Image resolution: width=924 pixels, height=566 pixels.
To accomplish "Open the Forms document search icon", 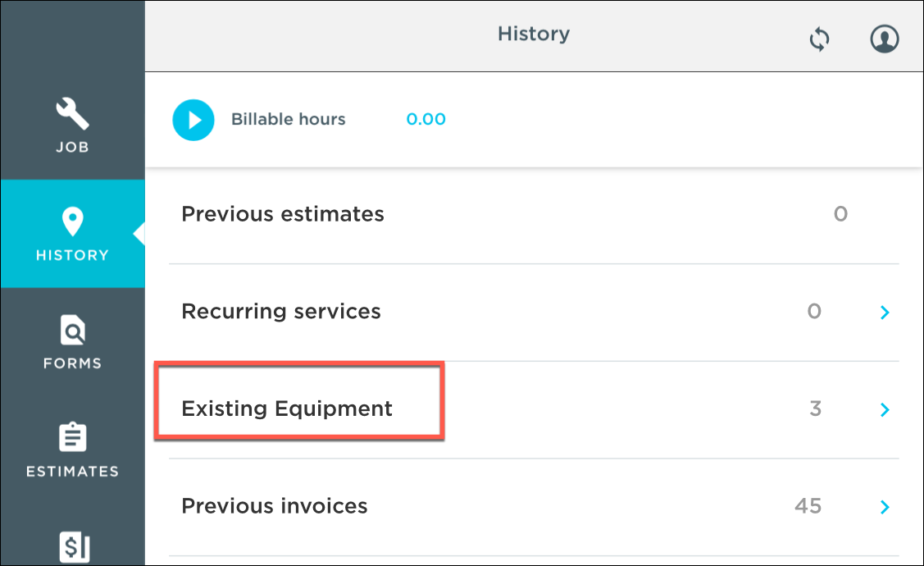I will (72, 330).
